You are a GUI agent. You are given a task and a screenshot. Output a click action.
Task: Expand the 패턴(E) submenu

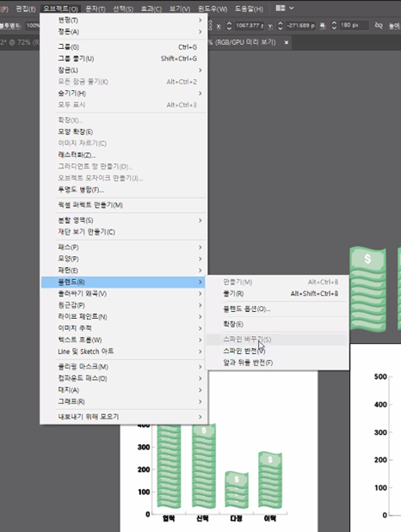(123, 271)
